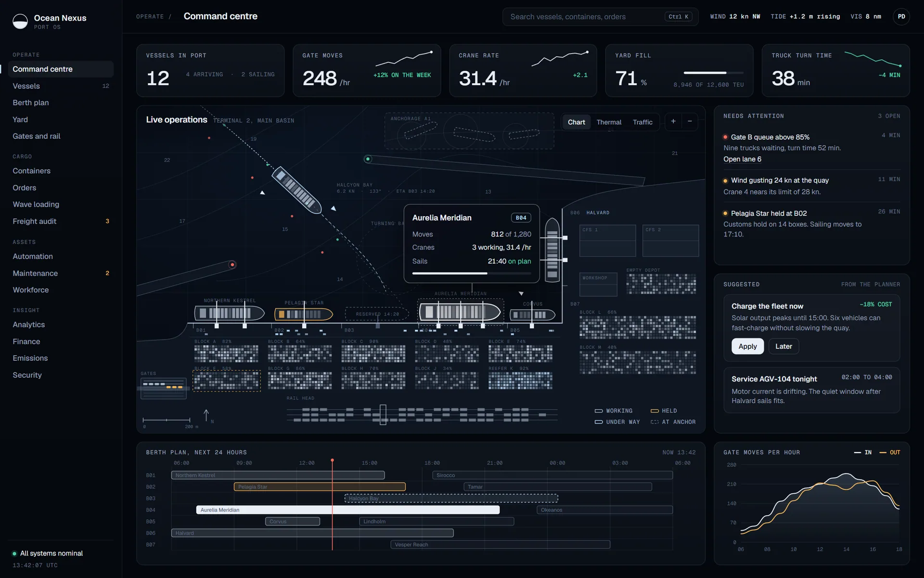The width and height of the screenshot is (924, 578).
Task: Click the Halcyon Bay dashed bar in berth plan
Action: pyautogui.click(x=451, y=499)
